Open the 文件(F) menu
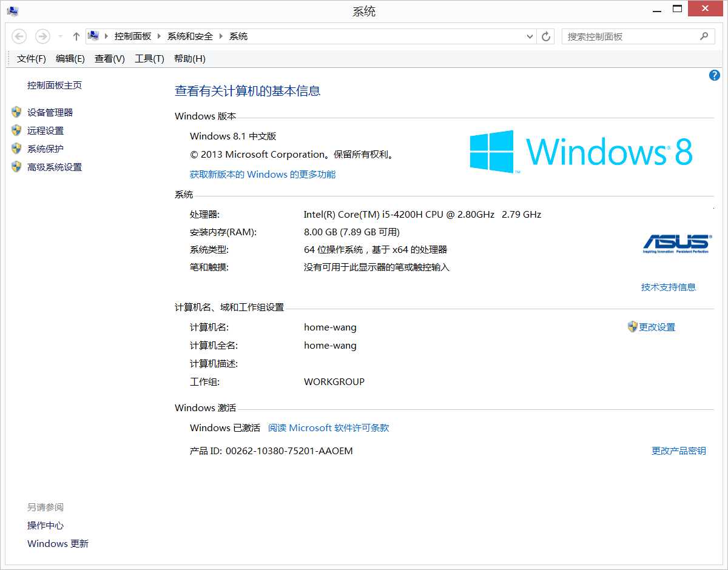Screen dimensions: 728x570 (32, 59)
